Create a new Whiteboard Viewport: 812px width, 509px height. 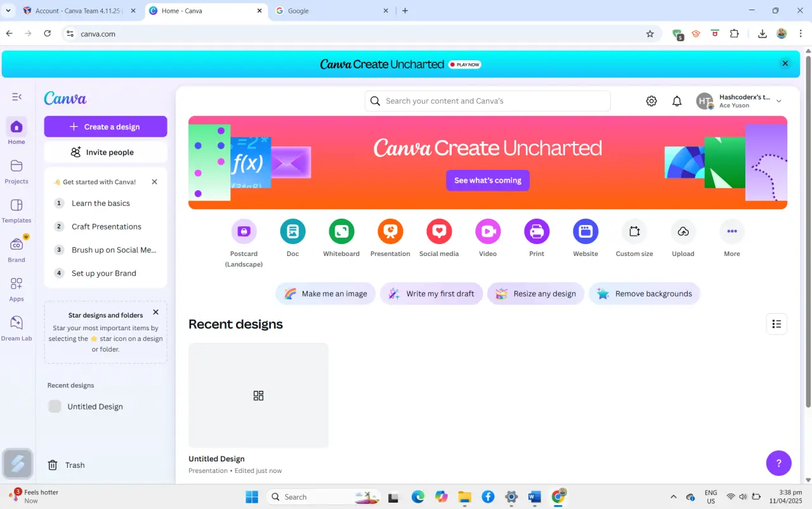click(x=341, y=238)
